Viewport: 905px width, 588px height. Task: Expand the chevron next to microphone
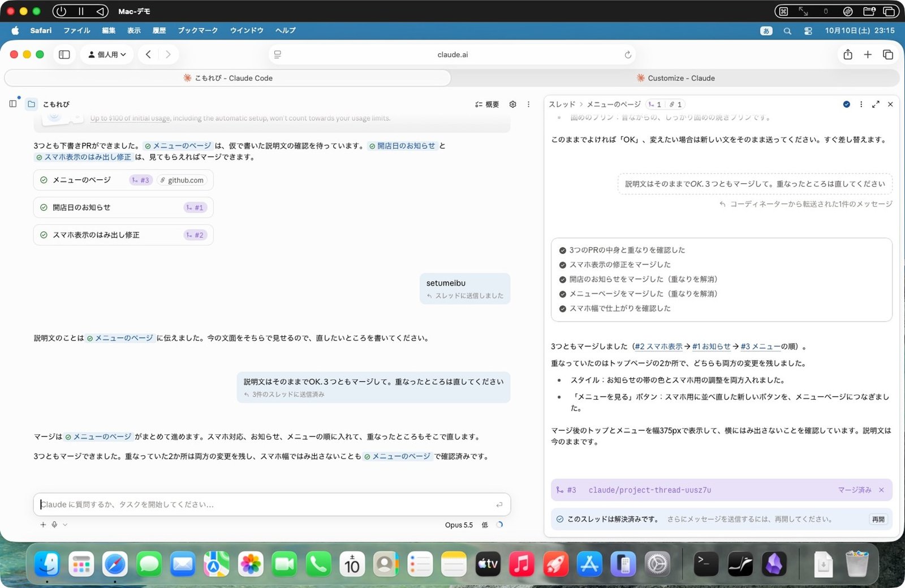(x=65, y=525)
